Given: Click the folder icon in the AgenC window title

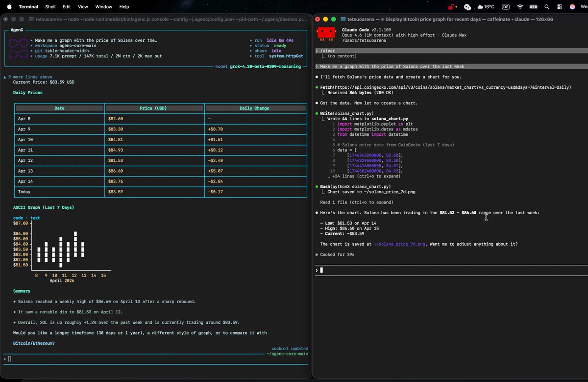Looking at the screenshot, I should [x=31, y=19].
